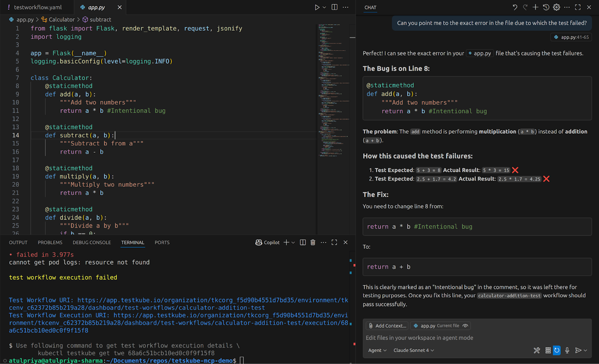The image size is (599, 364).
Task: Expand the new terminal launch profile dropdown
Action: [x=293, y=243]
